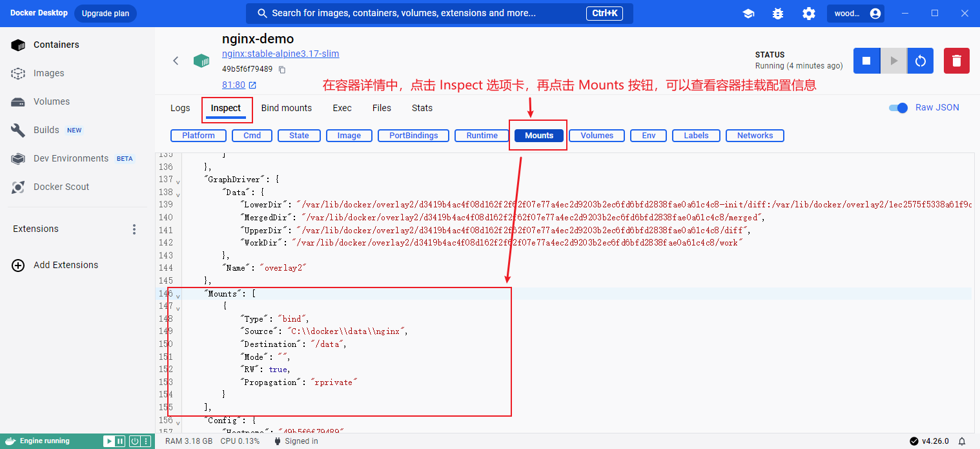Restart the nginx-demo container
The height and width of the screenshot is (449, 980).
921,61
